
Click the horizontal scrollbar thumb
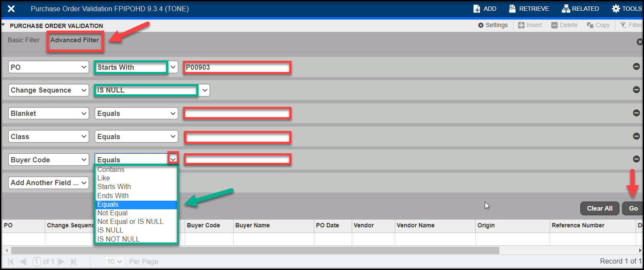click(255, 250)
